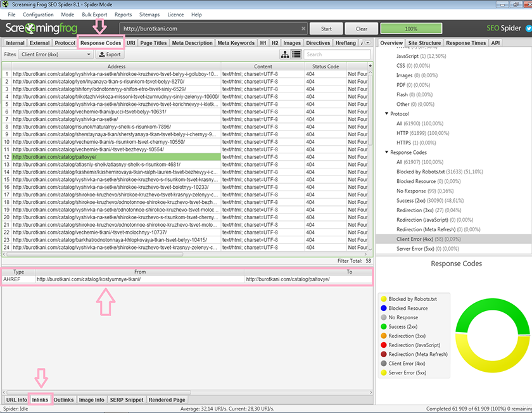The height and width of the screenshot is (413, 532).
Task: Select No Response in overview tree
Action: pos(425,191)
